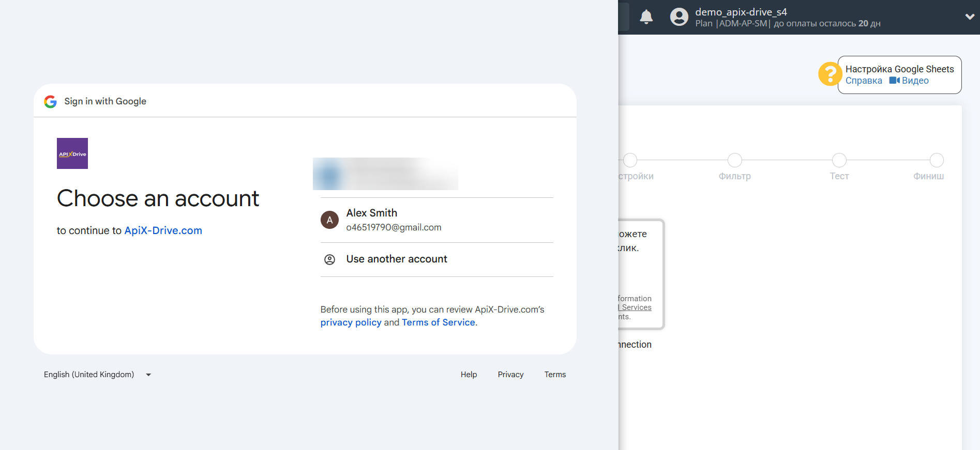Open the privacy policy link
The width and height of the screenshot is (980, 450).
click(x=351, y=322)
